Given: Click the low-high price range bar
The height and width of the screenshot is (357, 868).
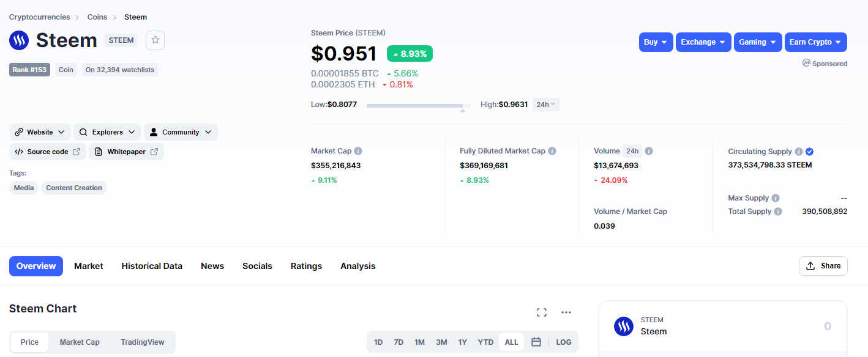Looking at the screenshot, I should 419,106.
